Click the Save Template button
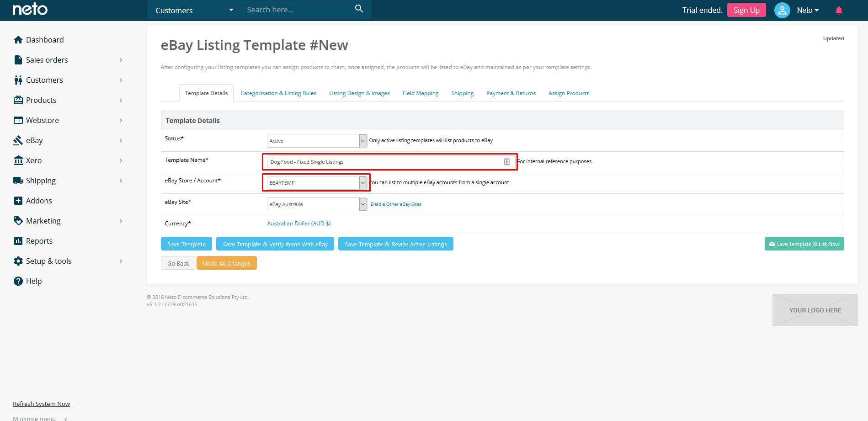Viewport: 868px width, 421px height. 186,244
